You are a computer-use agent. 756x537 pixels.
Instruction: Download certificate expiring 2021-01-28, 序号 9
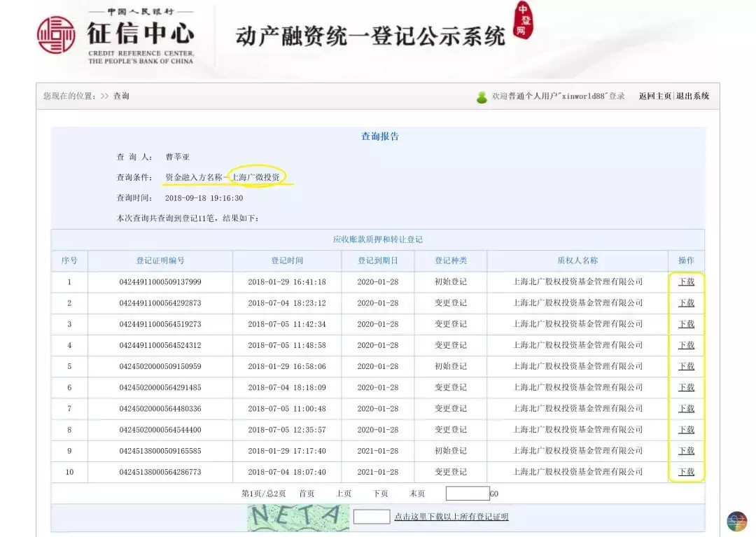[x=686, y=451]
